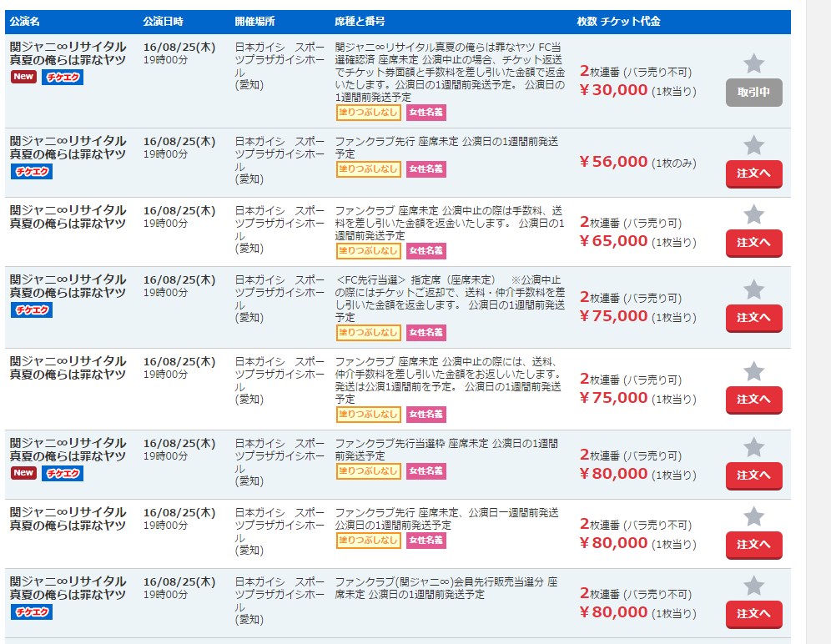Click '2枚連番 (バラ売り不可)' in the ¥30,000 row
The height and width of the screenshot is (644, 831).
636,72
